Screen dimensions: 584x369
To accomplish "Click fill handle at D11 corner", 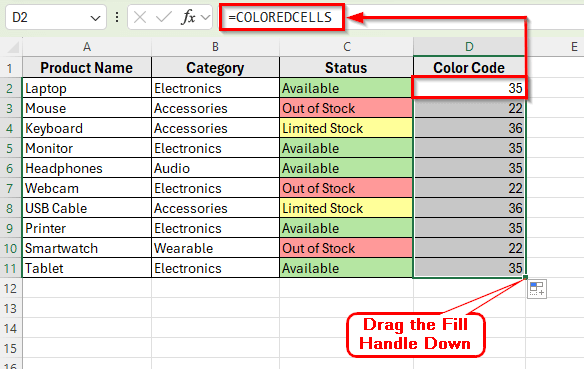I will pyautogui.click(x=525, y=277).
